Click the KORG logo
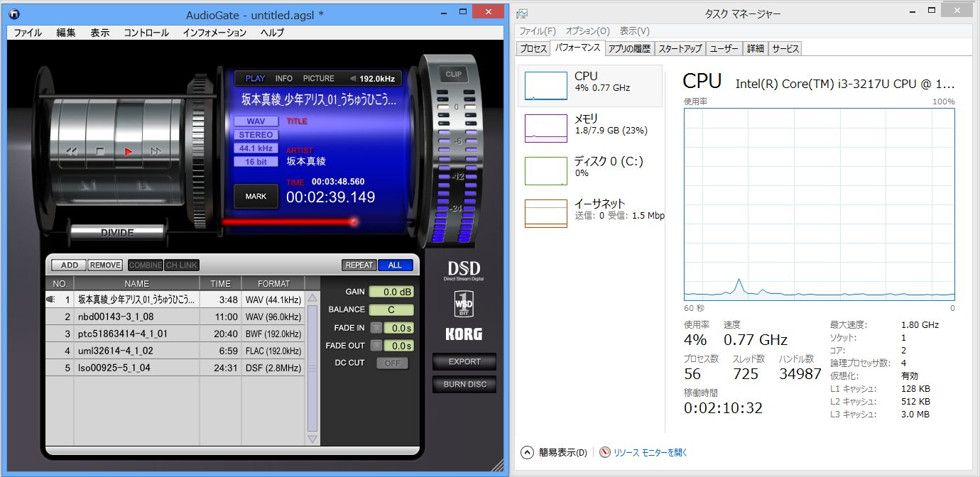 (x=464, y=334)
